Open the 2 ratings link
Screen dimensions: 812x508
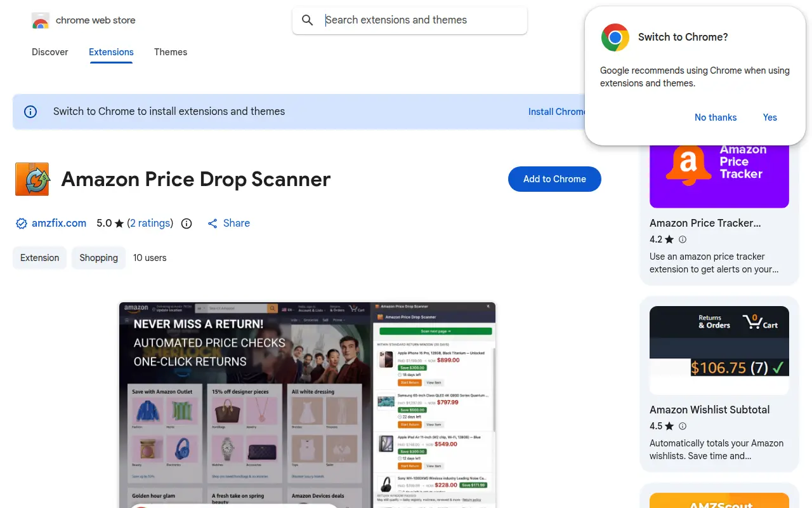click(x=150, y=224)
